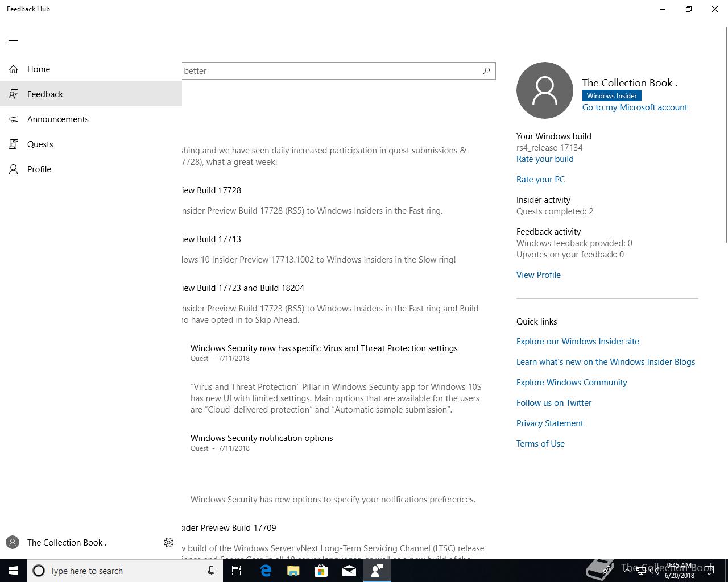Open Windows Security notification options quest
Screen dimensions: 728x582
click(262, 438)
